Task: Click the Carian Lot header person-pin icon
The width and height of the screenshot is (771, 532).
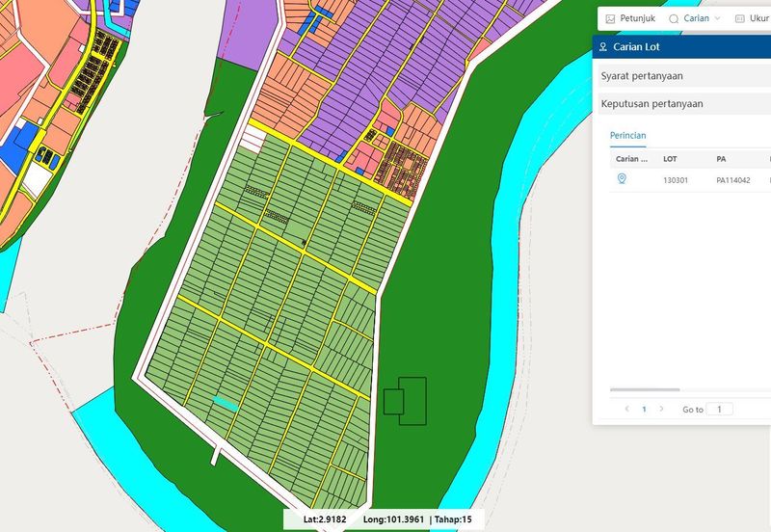Action: (x=603, y=46)
